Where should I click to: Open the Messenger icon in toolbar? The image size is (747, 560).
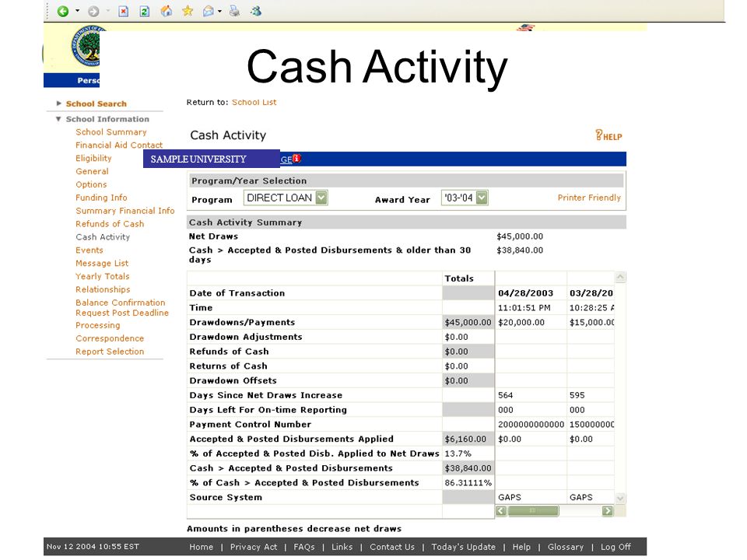tap(256, 11)
